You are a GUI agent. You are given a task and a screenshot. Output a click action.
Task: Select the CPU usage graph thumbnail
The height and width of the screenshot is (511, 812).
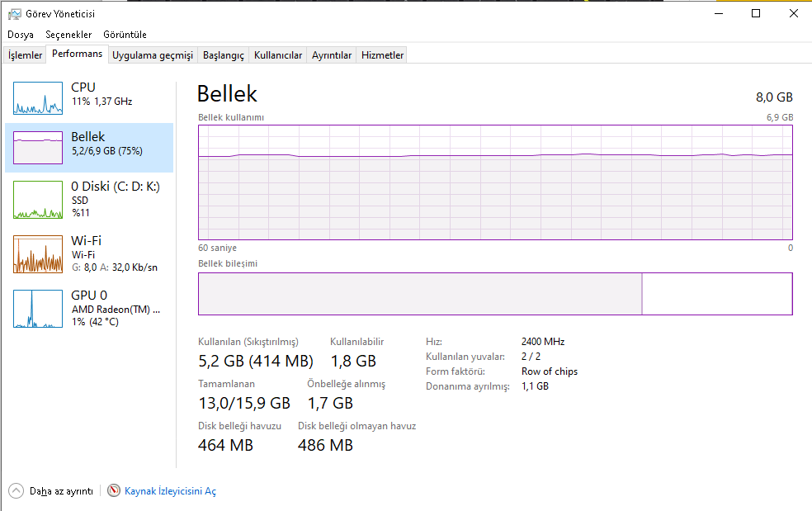(x=38, y=98)
